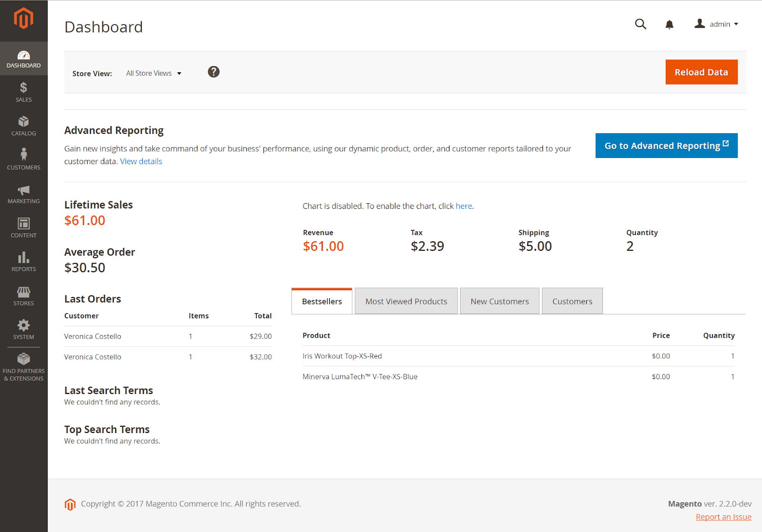Open Go to Advanced Reporting
The height and width of the screenshot is (532, 762).
(x=666, y=146)
